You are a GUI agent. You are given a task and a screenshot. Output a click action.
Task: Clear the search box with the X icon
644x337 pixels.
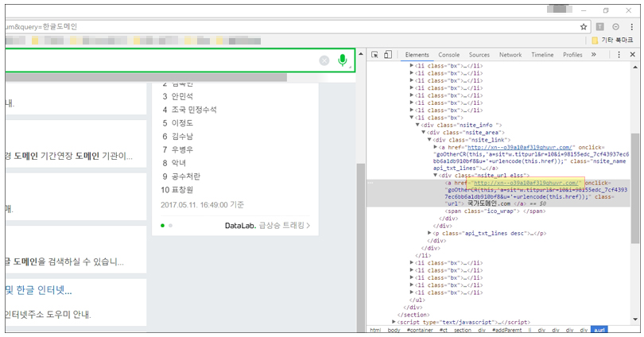click(324, 60)
